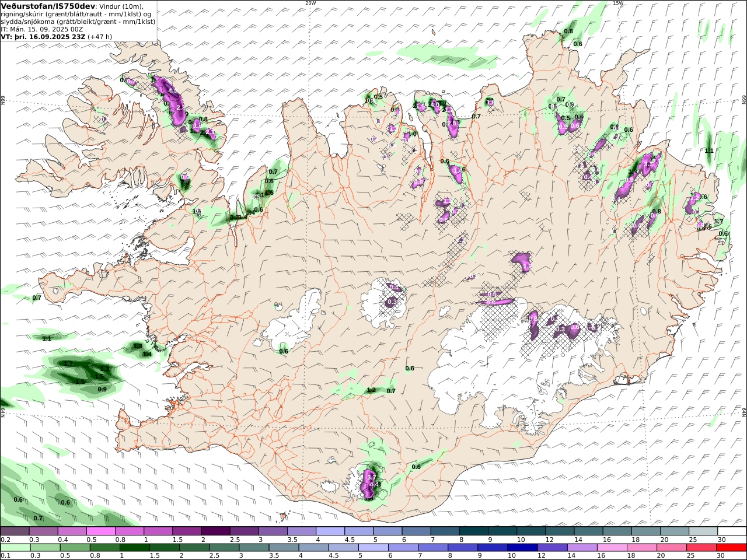The width and height of the screenshot is (747, 560).
Task: Click the 16 label on the snow scale
Action: point(607,540)
